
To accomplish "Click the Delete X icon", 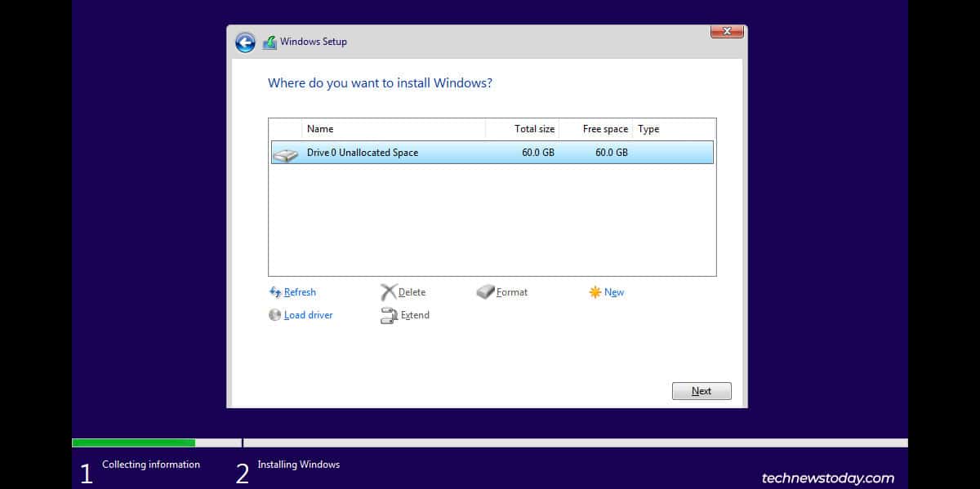I will coord(389,291).
